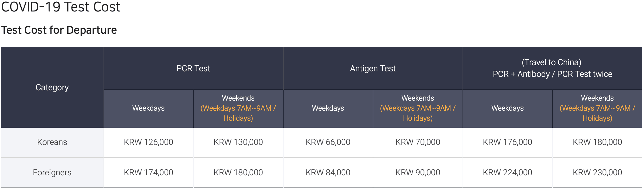The image size is (644, 189).
Task: Click the Weekends subheader under Antigen Test
Action: click(x=417, y=108)
